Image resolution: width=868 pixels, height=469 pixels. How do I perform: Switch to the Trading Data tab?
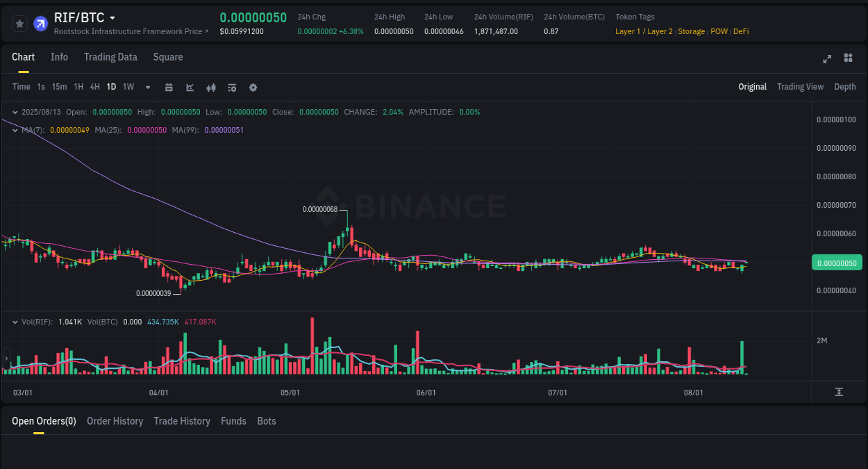110,57
